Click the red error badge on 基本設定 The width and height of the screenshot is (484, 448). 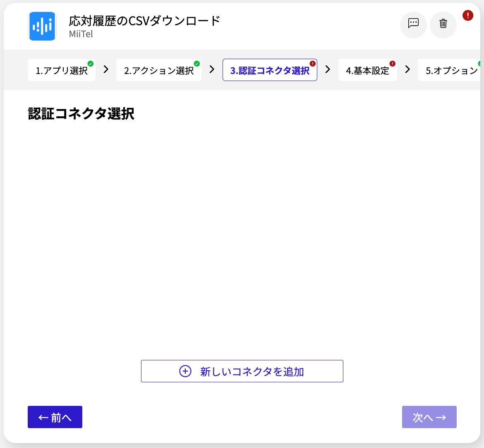tap(392, 64)
